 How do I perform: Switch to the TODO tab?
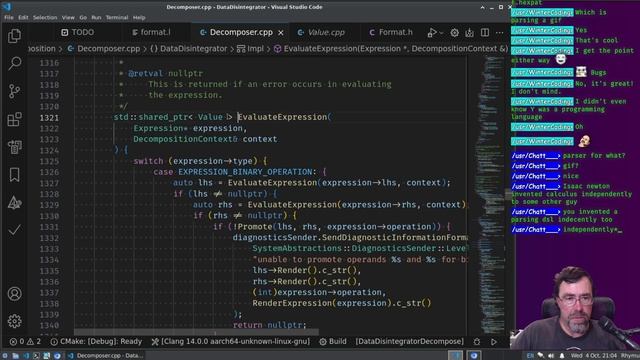coord(78,32)
